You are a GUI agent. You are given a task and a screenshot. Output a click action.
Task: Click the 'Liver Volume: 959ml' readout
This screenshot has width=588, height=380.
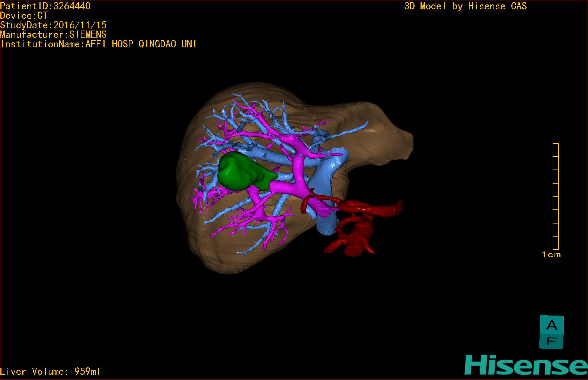point(50,371)
